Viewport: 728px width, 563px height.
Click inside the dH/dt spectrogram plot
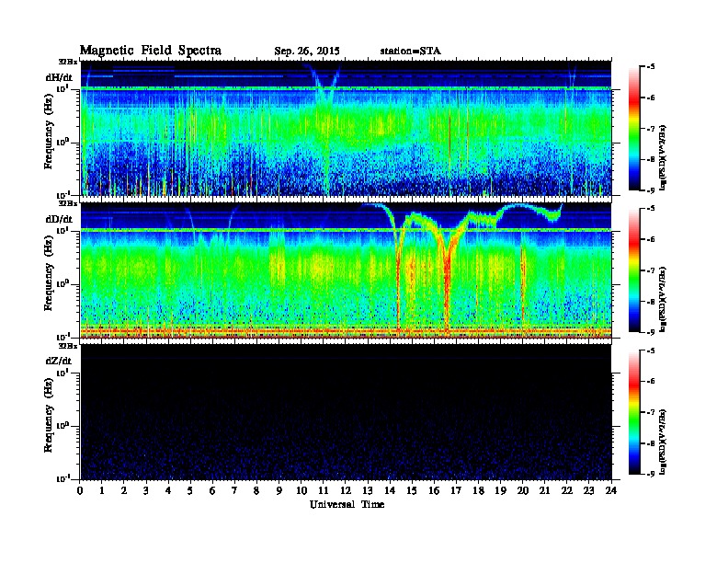346,128
